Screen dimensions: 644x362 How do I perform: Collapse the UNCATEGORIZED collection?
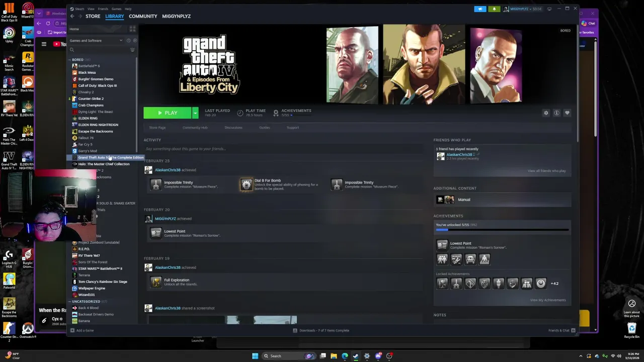[70, 302]
